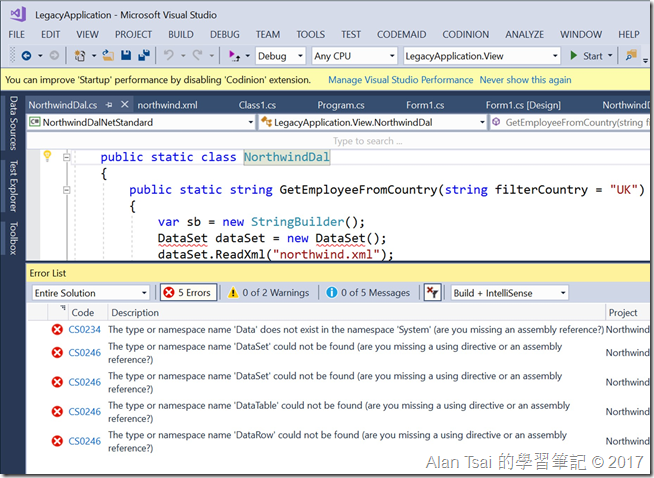Viewport: 654px width, 478px height.
Task: Open the EDIT menu
Action: point(50,34)
